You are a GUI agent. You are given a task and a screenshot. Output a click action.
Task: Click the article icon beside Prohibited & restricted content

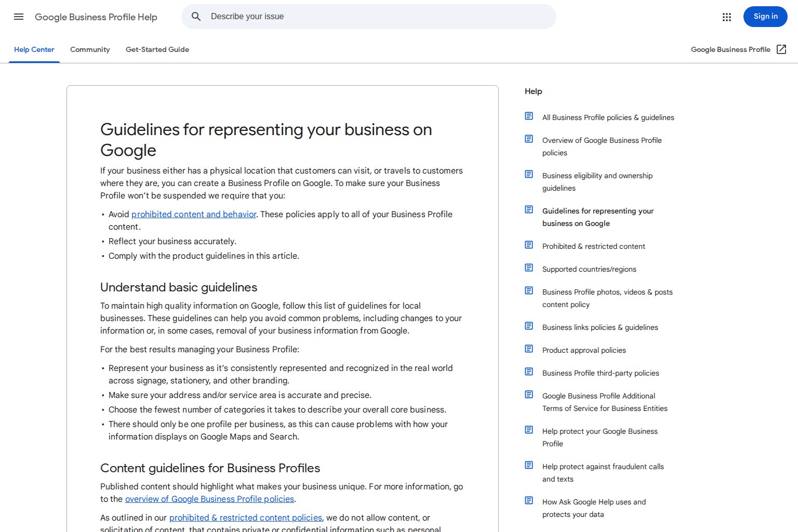(529, 245)
